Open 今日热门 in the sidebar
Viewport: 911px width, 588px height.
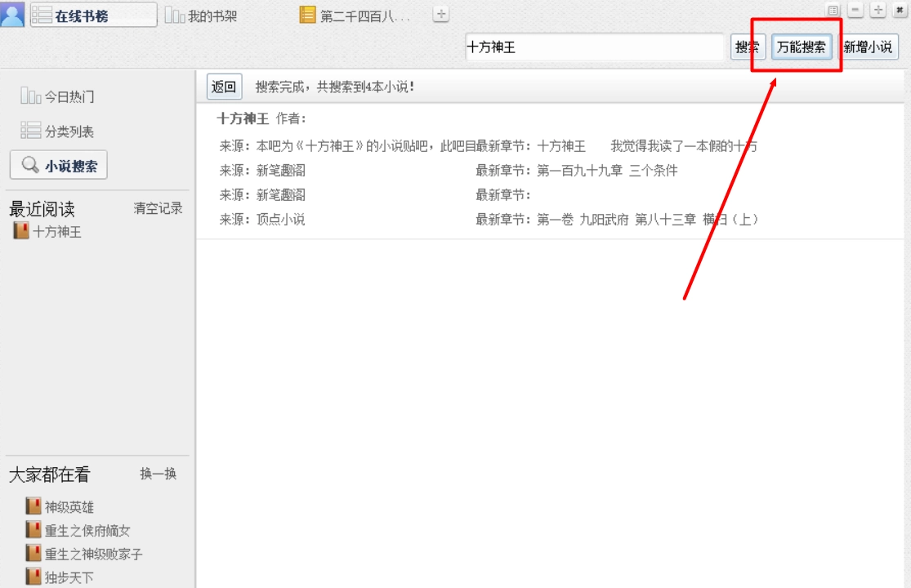coord(57,96)
